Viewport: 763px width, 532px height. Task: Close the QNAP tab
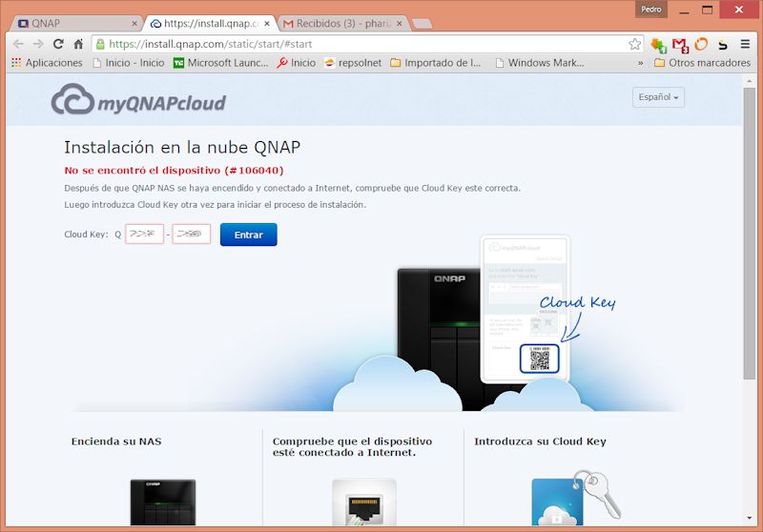click(x=134, y=23)
